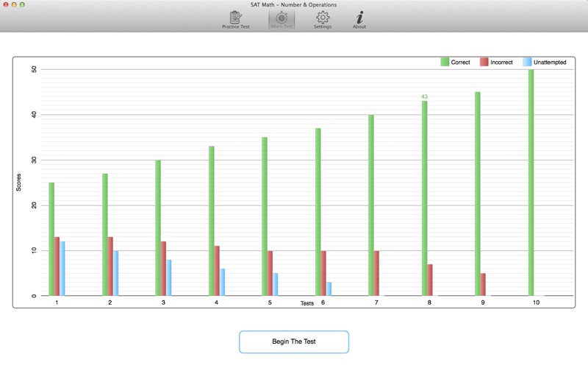588x368 pixels.
Task: Select the green Correct bar for test 9
Action: tap(477, 194)
